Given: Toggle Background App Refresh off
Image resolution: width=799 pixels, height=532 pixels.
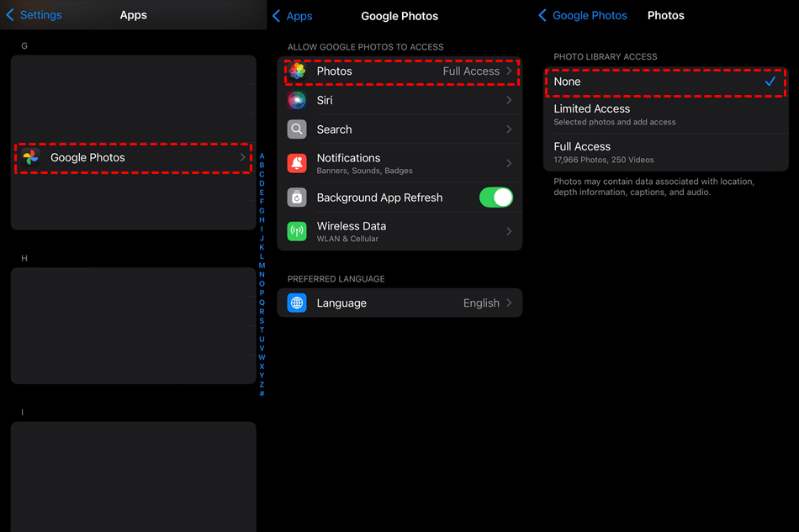Looking at the screenshot, I should click(x=496, y=198).
